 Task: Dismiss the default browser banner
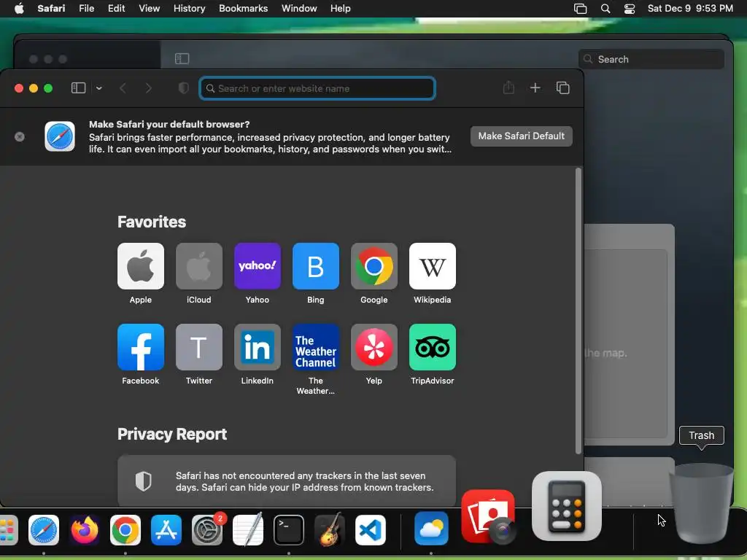click(20, 136)
